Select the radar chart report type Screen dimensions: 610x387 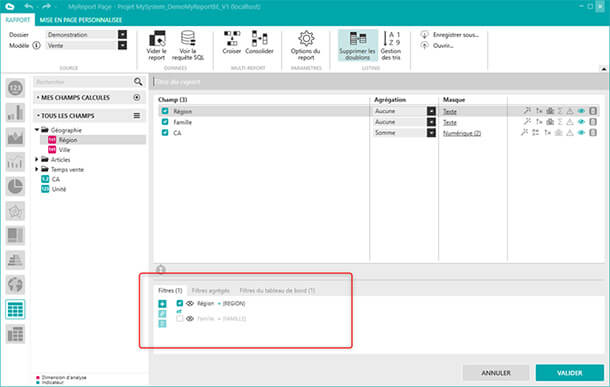15,211
